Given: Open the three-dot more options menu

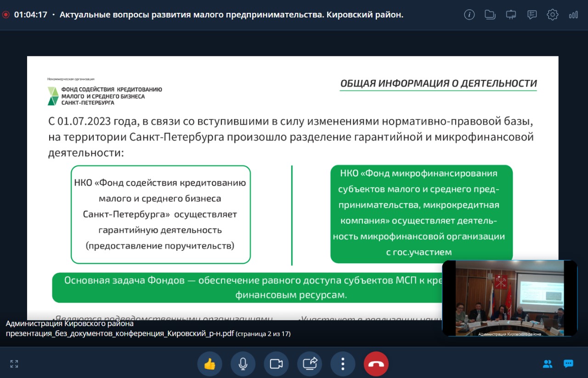Looking at the screenshot, I should 343,364.
